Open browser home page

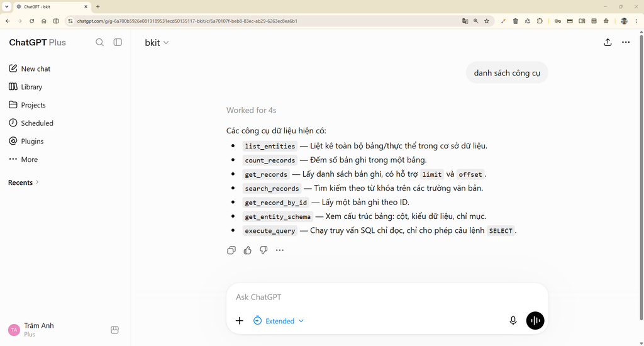click(44, 21)
